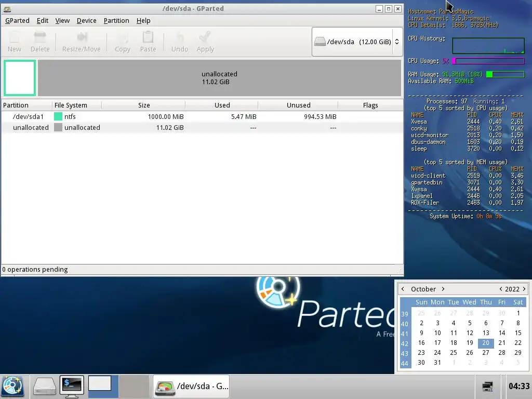Click the /dev/sda - G... taskbar window button
This screenshot has height=399, width=532.
click(x=191, y=387)
